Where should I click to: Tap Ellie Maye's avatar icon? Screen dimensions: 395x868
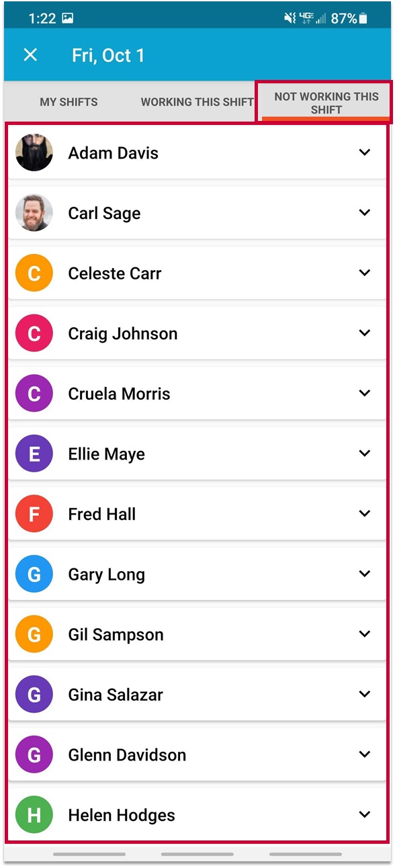[x=34, y=454]
